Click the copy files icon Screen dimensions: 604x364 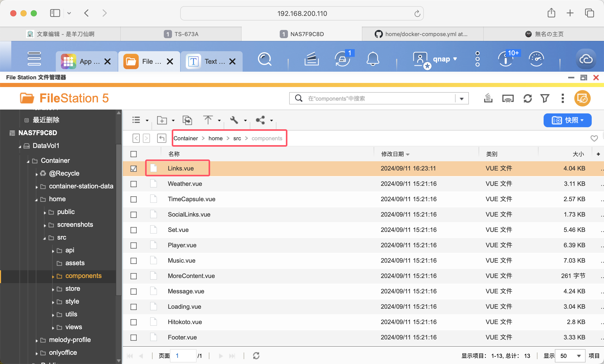(x=187, y=120)
